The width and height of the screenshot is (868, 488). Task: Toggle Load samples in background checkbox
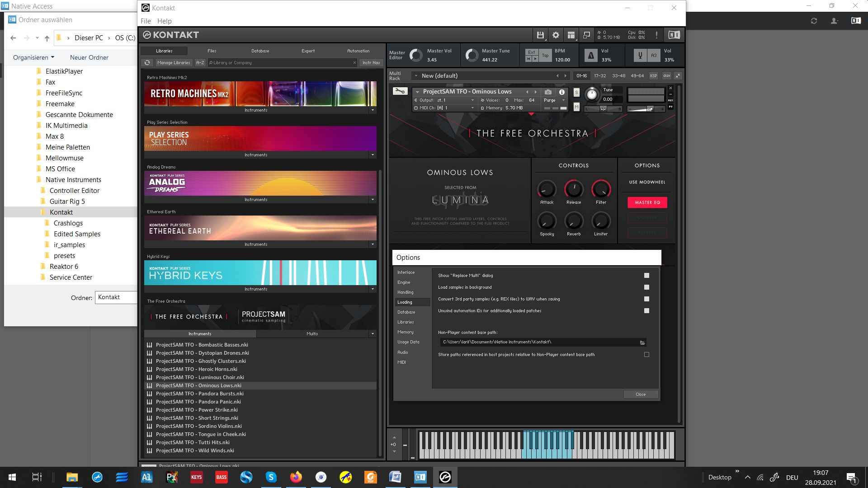[646, 287]
